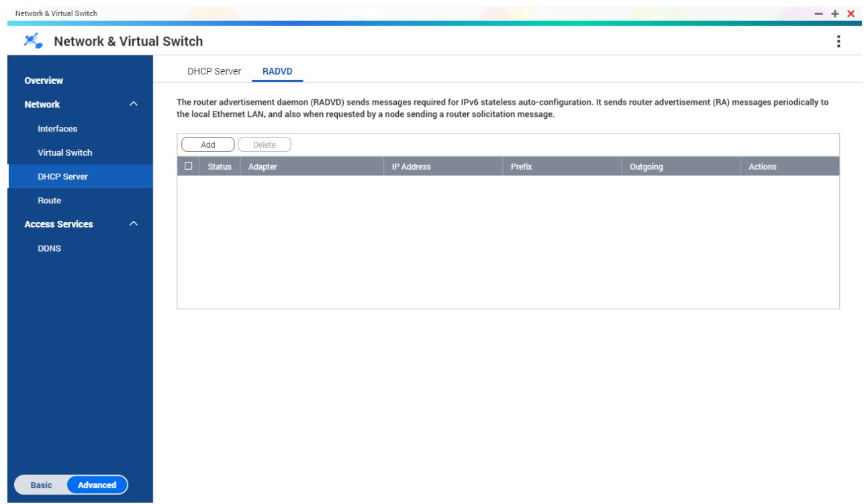Click the Outgoing column header
The width and height of the screenshot is (864, 504).
pyautogui.click(x=681, y=166)
